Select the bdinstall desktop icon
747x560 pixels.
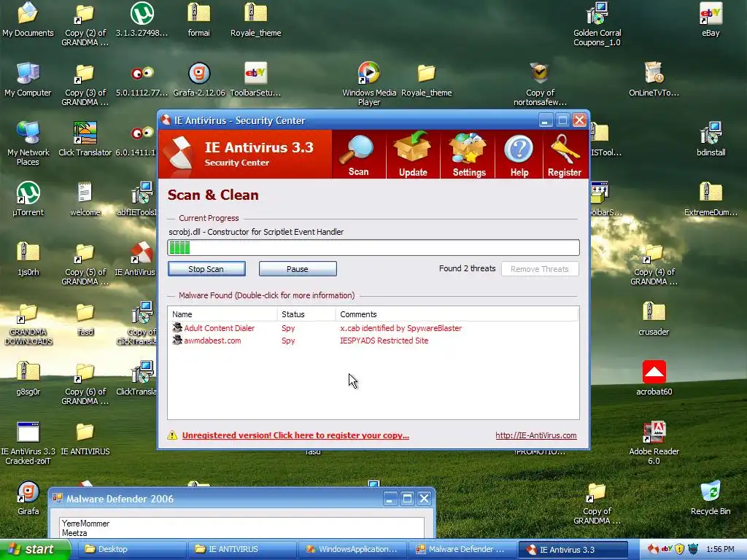click(x=711, y=139)
